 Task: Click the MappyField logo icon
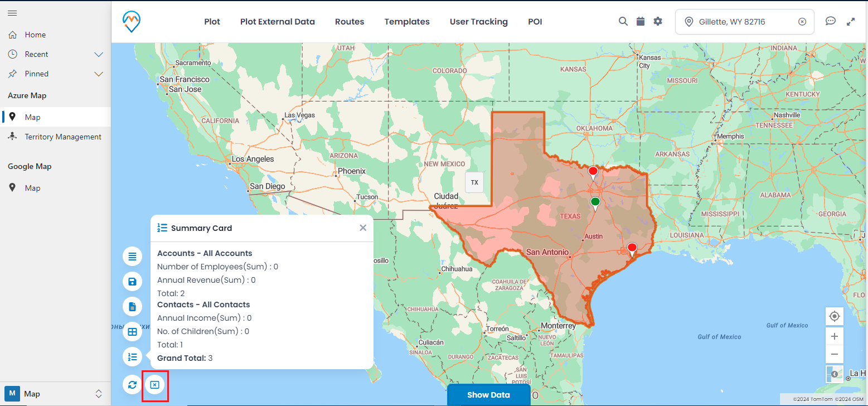(x=132, y=22)
